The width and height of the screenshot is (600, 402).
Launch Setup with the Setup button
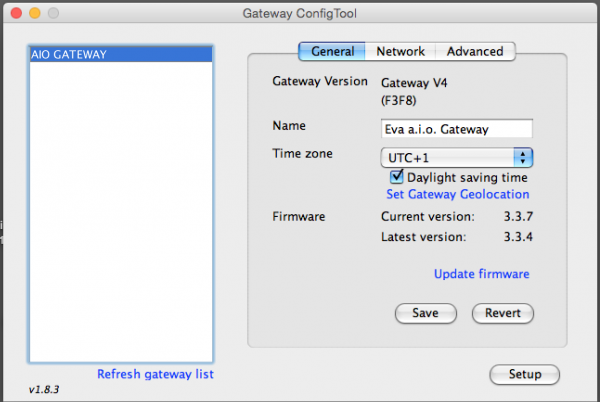click(x=525, y=374)
